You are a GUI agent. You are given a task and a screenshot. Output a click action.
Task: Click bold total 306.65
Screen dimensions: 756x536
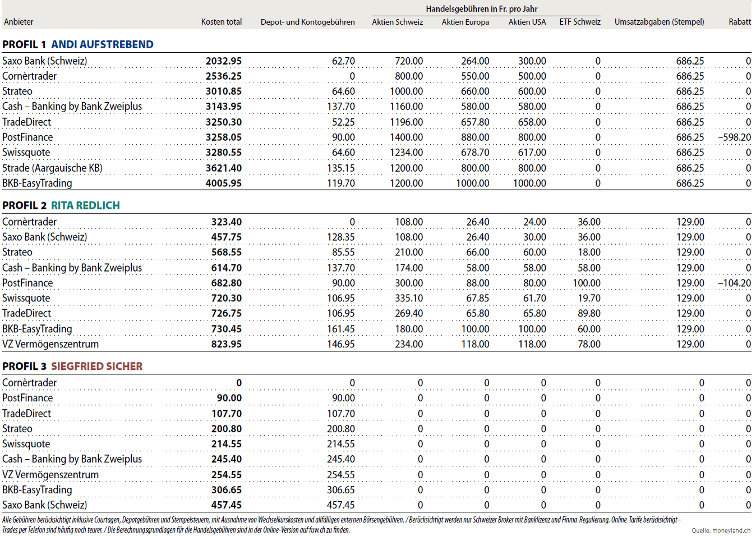pyautogui.click(x=227, y=491)
